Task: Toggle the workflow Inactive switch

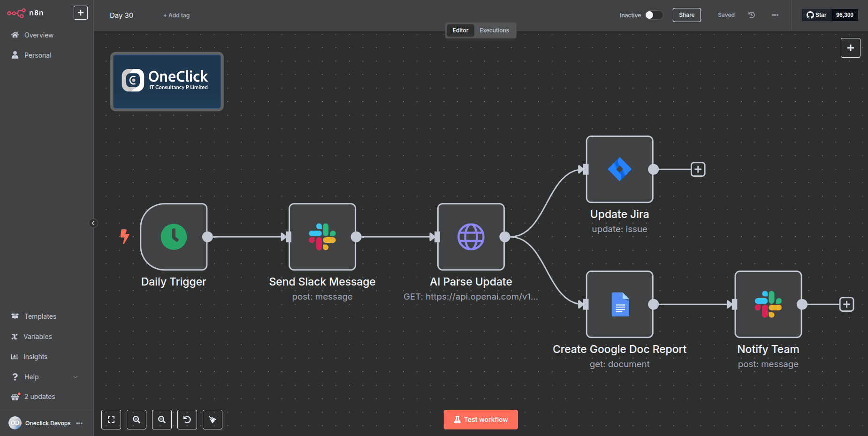Action: click(x=654, y=15)
